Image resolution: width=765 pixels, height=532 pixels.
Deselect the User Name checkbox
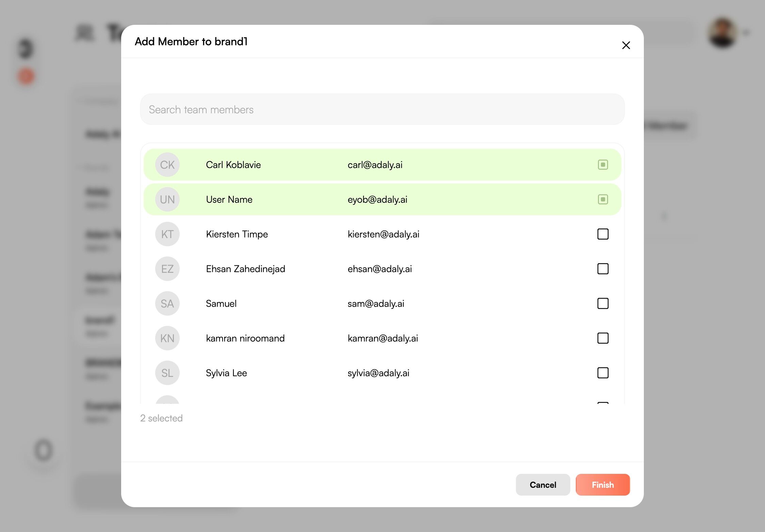603,200
